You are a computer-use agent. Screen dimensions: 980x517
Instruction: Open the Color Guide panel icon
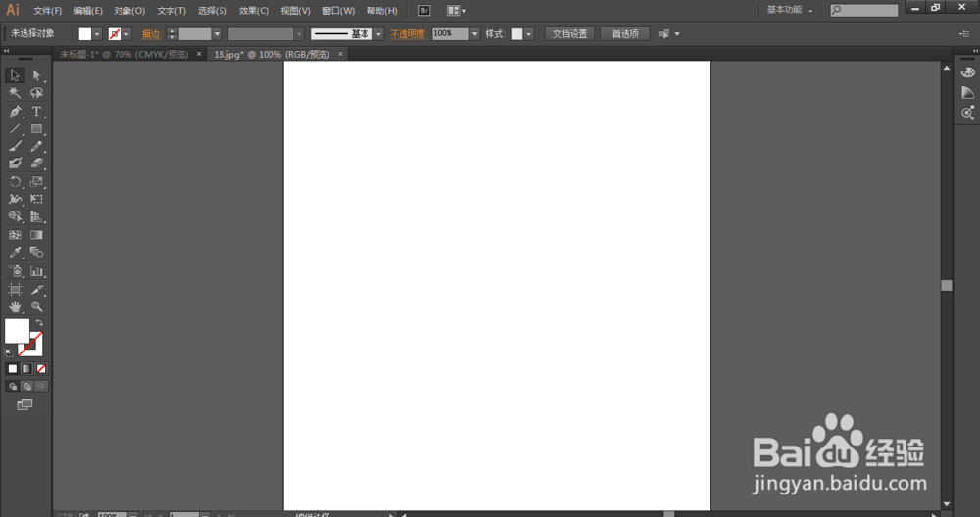click(967, 92)
